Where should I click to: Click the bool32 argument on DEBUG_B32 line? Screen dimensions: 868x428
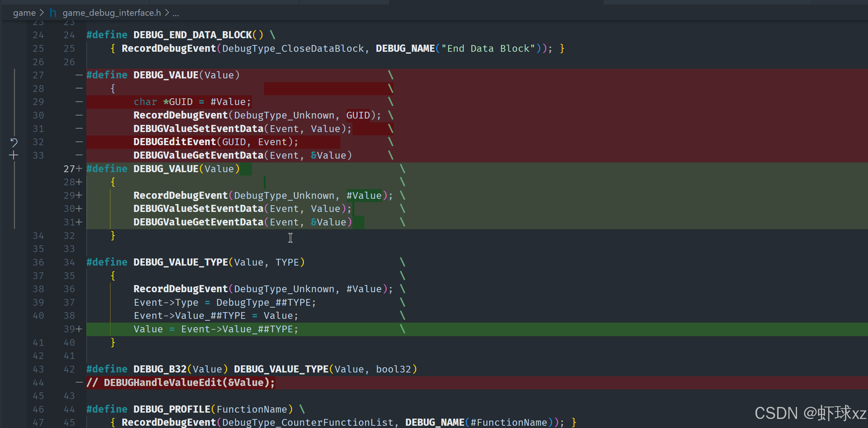coord(393,369)
